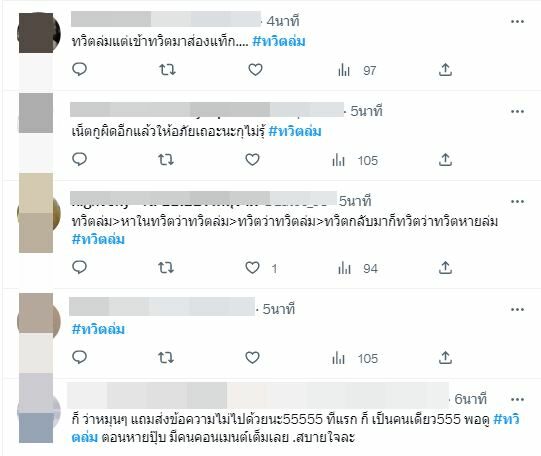Viewport: 541px width, 456px height.
Task: Open more menu of tweet starting เน็ตกูผิดอีกแล้ว
Action: point(517,111)
